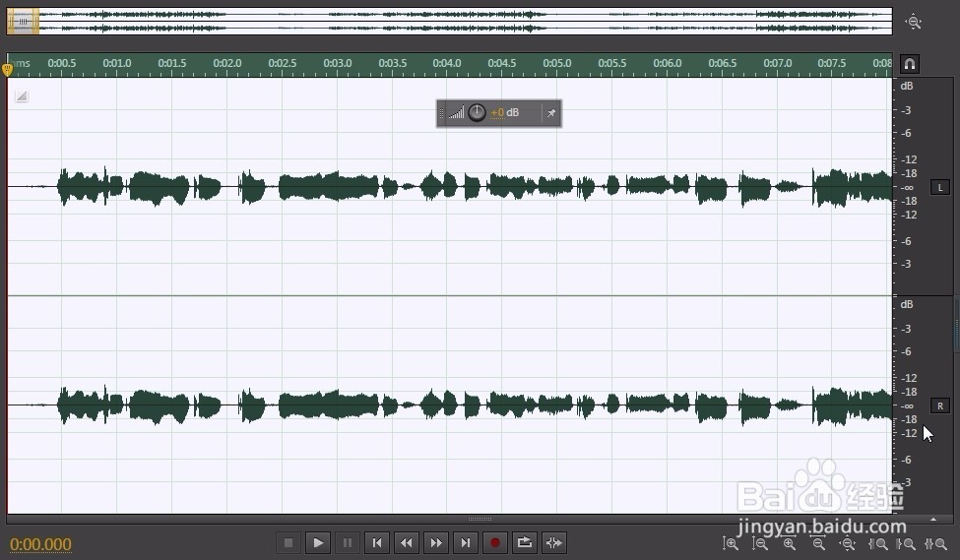This screenshot has width=960, height=560.
Task: Click Zoom In at Out Point icon
Action: [x=906, y=543]
